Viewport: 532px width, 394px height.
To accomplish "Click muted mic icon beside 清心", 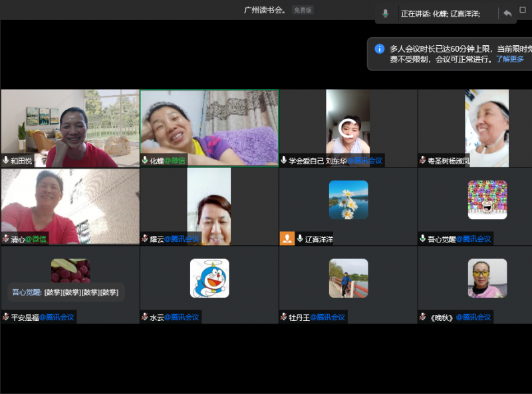I will point(6,239).
